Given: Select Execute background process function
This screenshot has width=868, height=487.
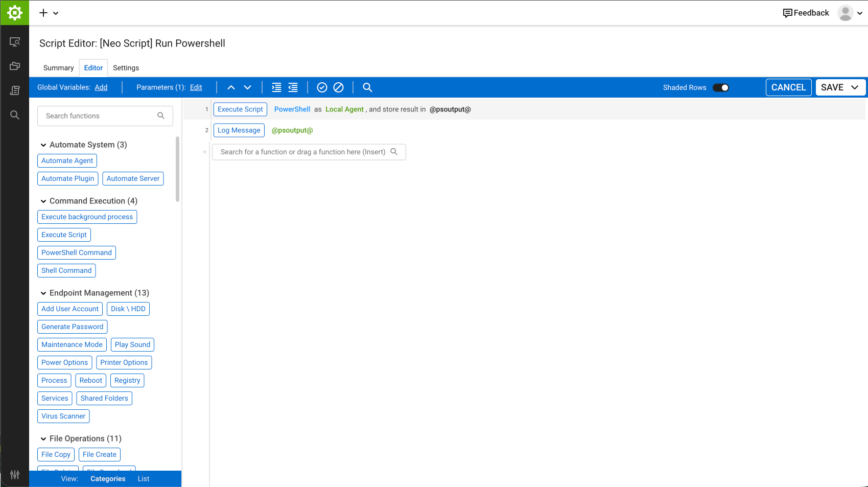Looking at the screenshot, I should point(87,217).
